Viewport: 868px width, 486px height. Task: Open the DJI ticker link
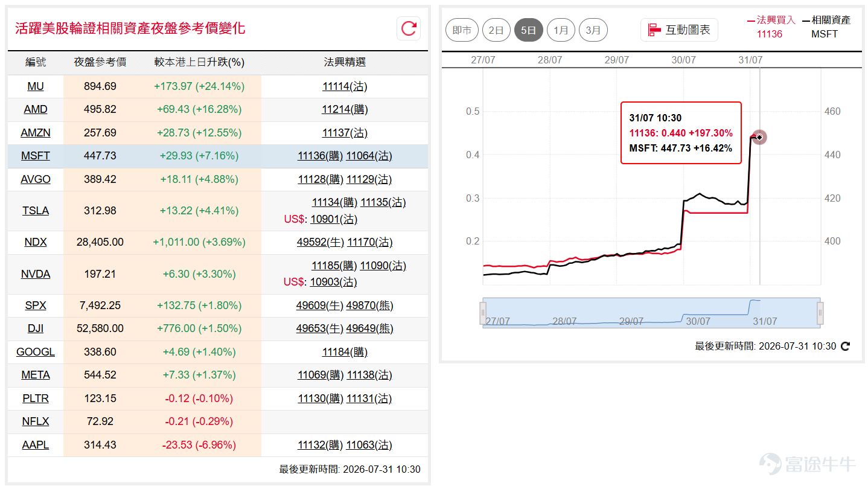tap(36, 328)
